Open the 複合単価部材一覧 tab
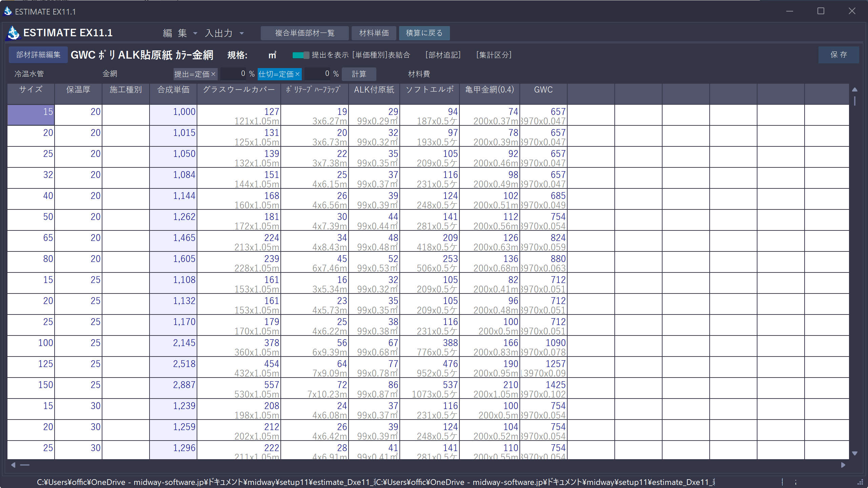This screenshot has width=868, height=488. point(304,33)
